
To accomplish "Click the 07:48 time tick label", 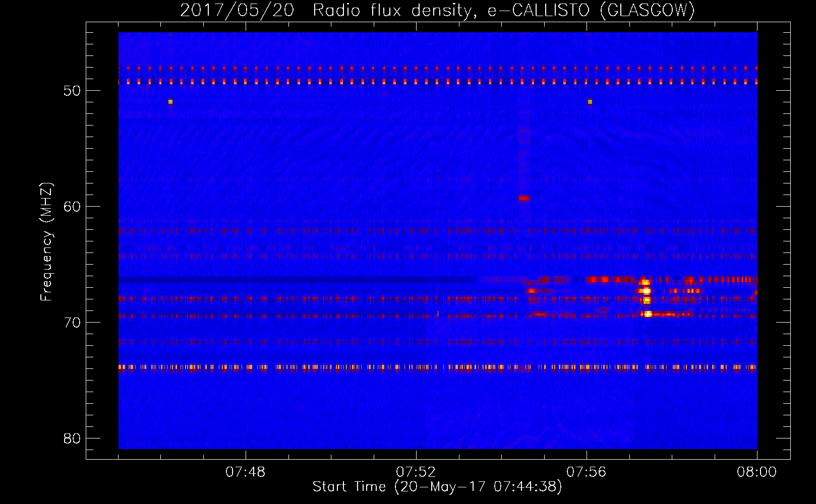I will (246, 472).
